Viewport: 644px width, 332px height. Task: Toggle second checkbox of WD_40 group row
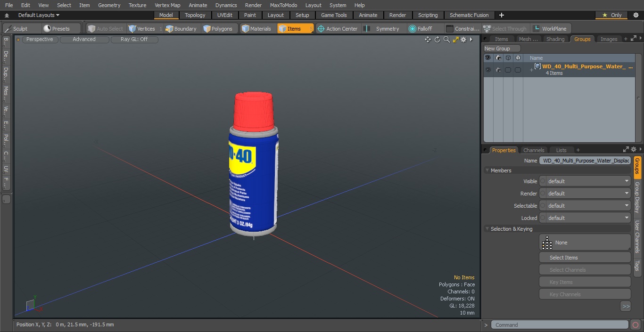click(x=518, y=70)
